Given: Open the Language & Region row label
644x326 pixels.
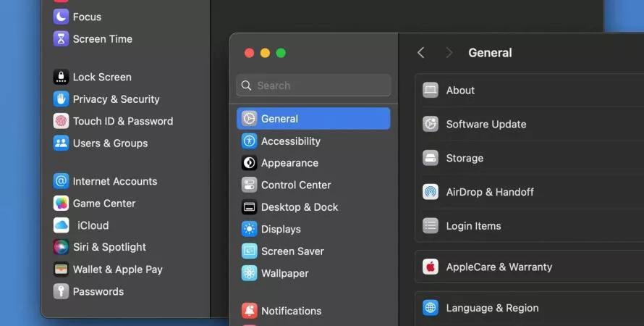Looking at the screenshot, I should tap(493, 308).
